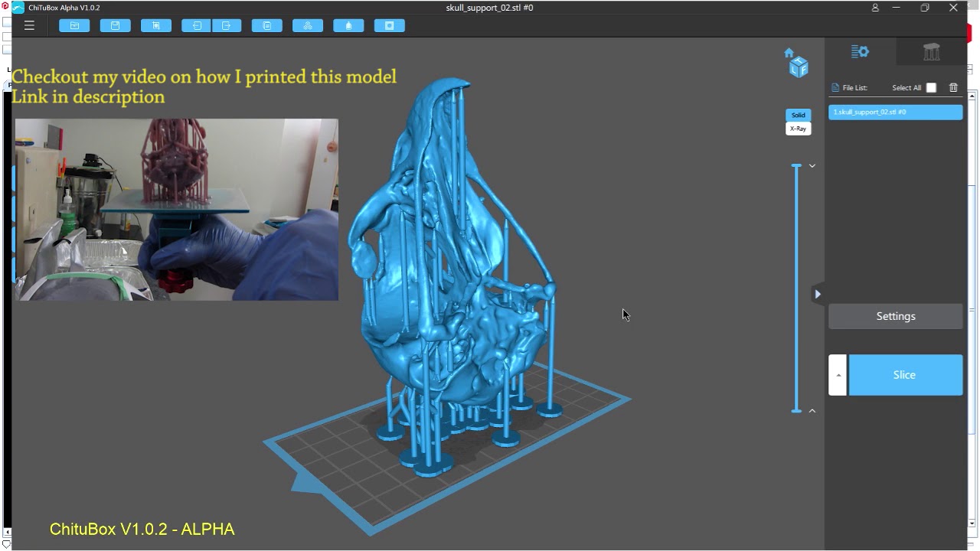Click the Save floppy-disk toolbar icon
Image resolution: width=980 pixels, height=551 pixels.
(115, 25)
